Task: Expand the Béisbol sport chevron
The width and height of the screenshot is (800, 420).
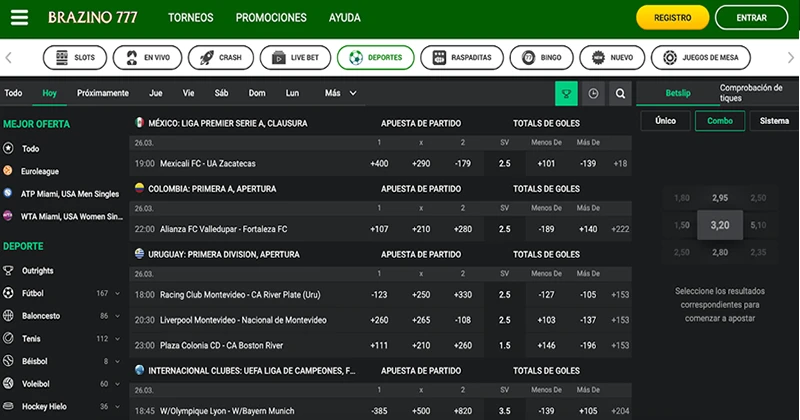Action: (118, 361)
